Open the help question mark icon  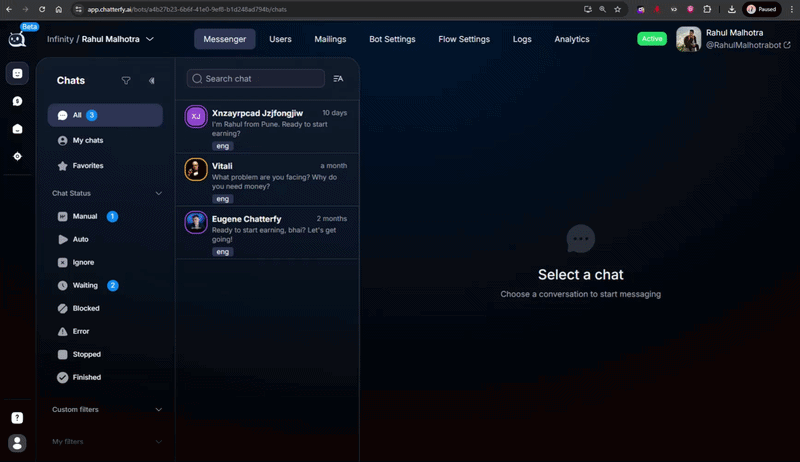[x=17, y=418]
